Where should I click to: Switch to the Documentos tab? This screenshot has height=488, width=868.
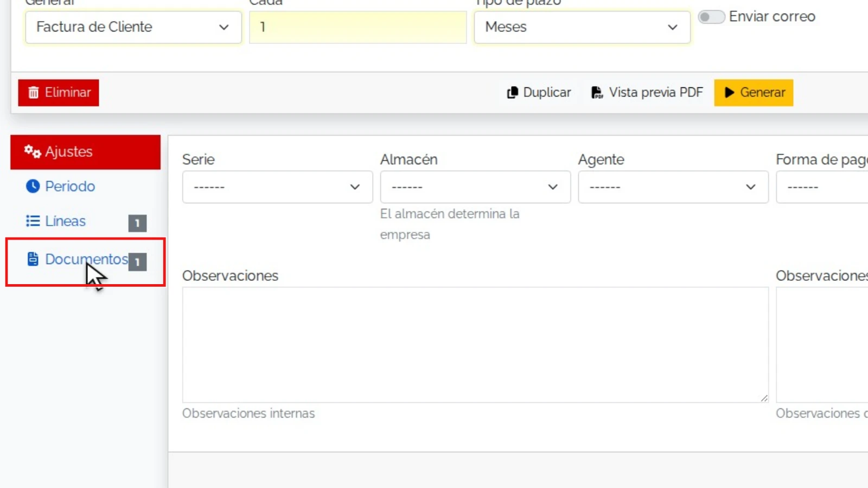click(86, 260)
